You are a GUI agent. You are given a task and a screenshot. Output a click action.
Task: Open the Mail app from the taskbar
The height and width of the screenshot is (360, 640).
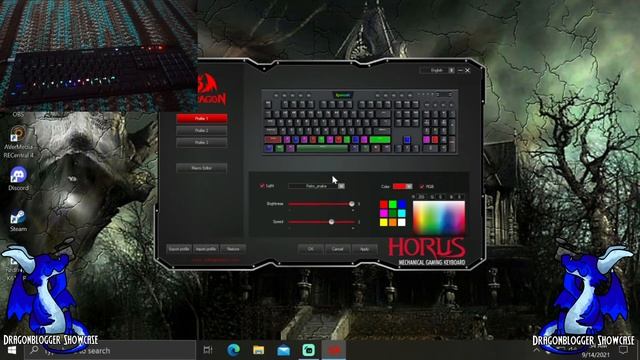(284, 350)
